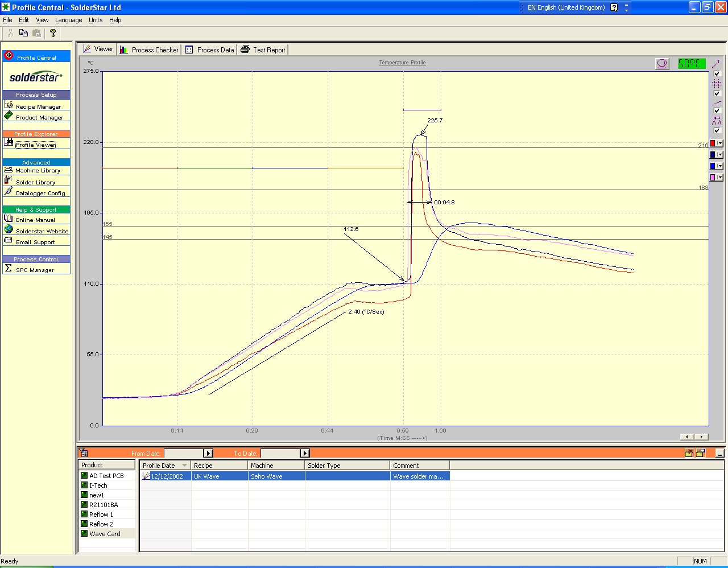The width and height of the screenshot is (728, 568).
Task: Click Email Support in sidebar
Action: (36, 241)
